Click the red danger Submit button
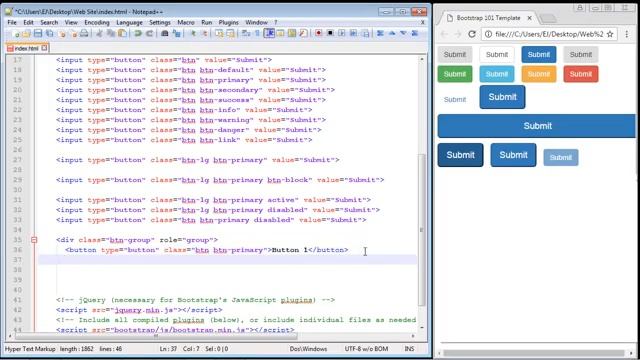The width and height of the screenshot is (640, 360). (x=581, y=74)
